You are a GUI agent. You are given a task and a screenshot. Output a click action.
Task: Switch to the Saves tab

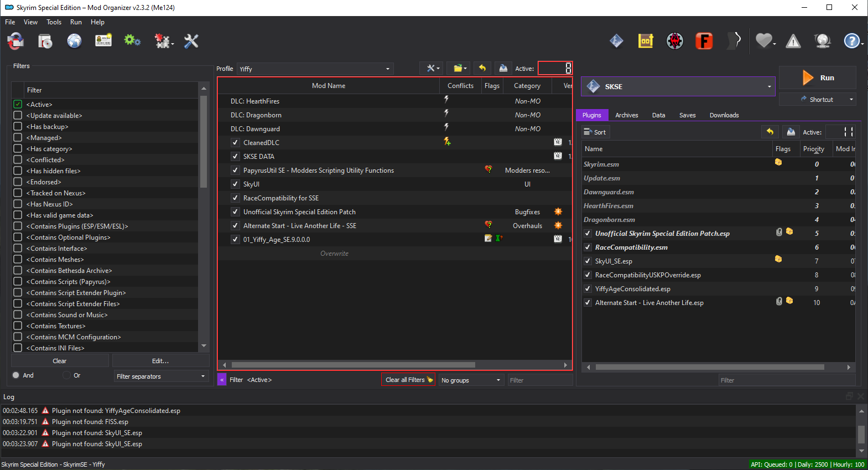[x=688, y=115]
